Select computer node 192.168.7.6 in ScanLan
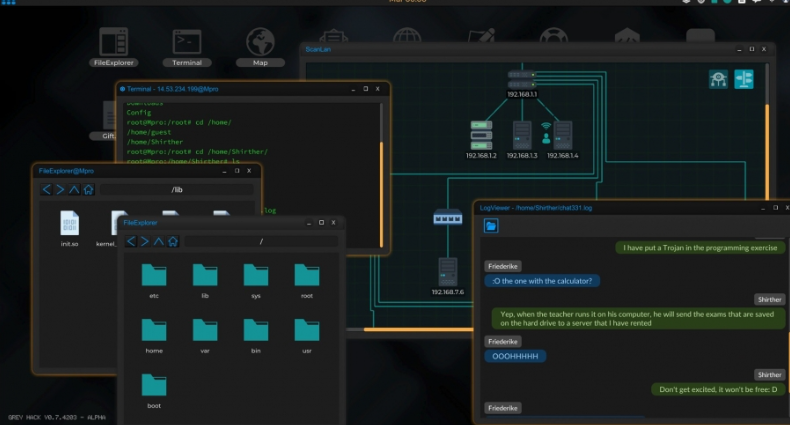This screenshot has width=790, height=425. pyautogui.click(x=447, y=276)
